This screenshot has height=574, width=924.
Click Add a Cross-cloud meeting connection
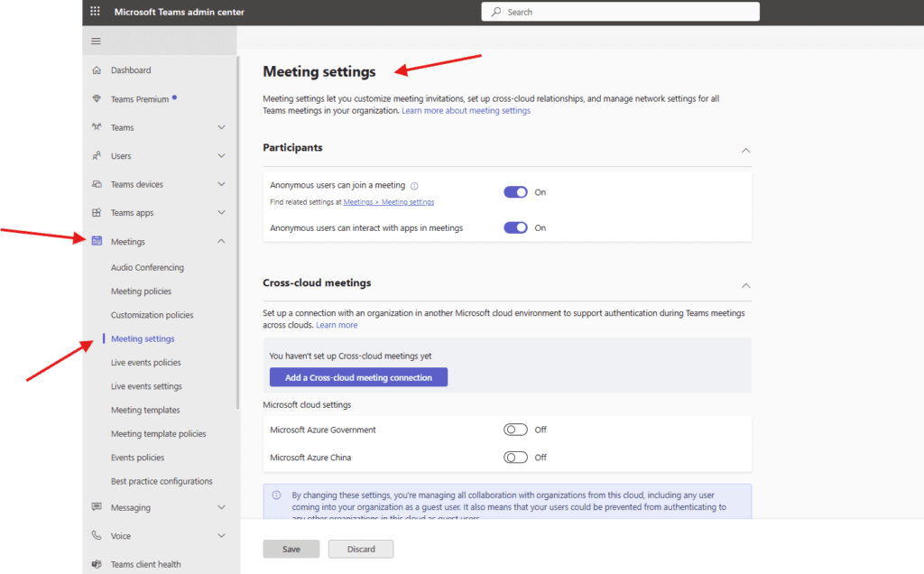coord(358,377)
